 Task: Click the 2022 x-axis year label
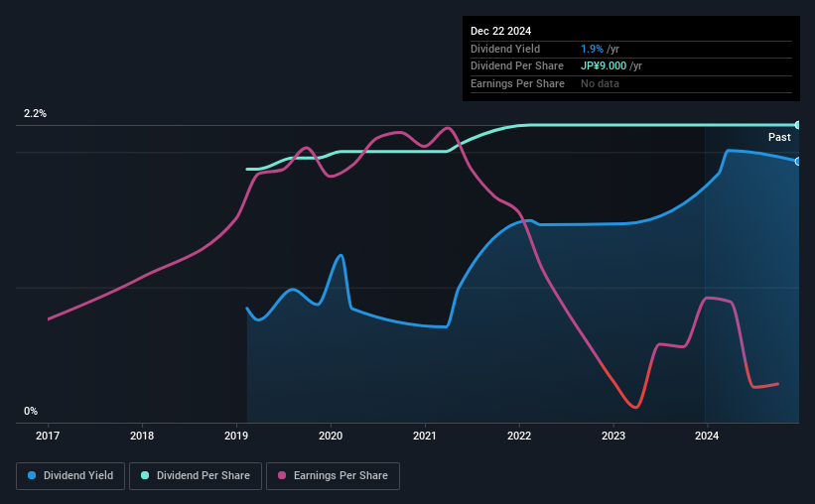[x=519, y=436]
